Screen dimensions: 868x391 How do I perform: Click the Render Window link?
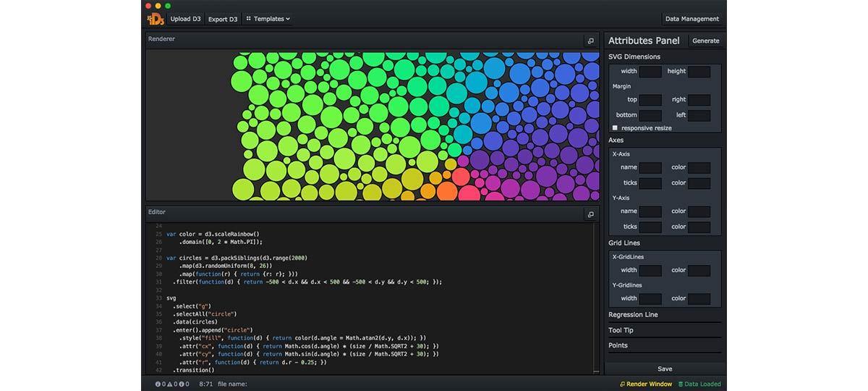click(x=649, y=384)
